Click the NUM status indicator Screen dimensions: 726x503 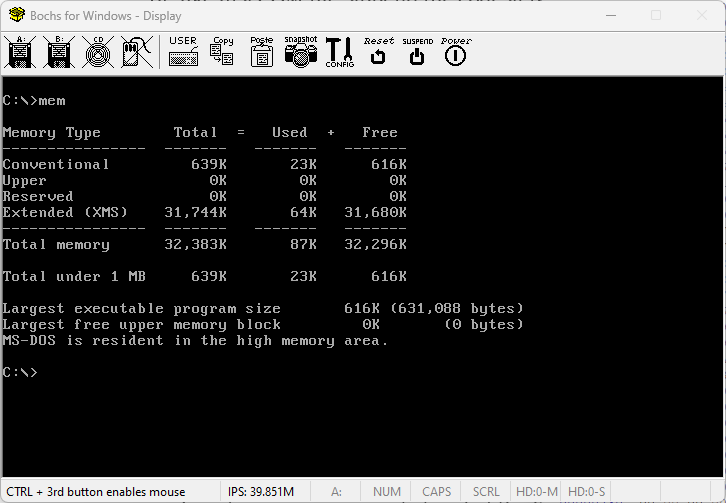pyautogui.click(x=387, y=491)
